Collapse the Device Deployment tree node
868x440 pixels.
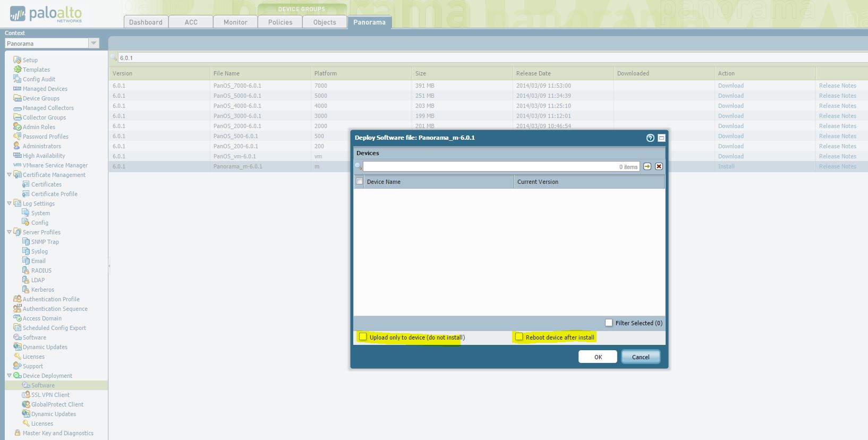click(9, 376)
